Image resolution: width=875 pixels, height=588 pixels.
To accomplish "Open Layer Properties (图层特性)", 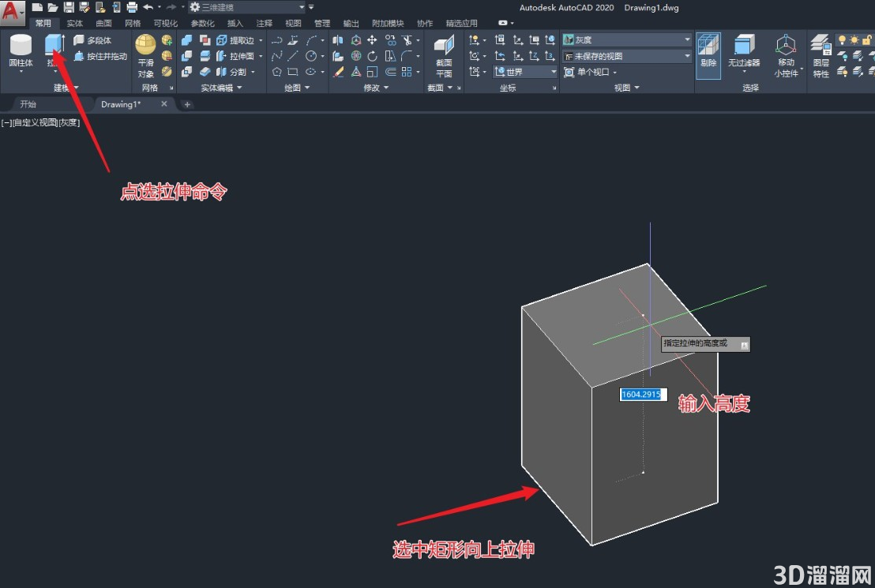I will point(821,56).
